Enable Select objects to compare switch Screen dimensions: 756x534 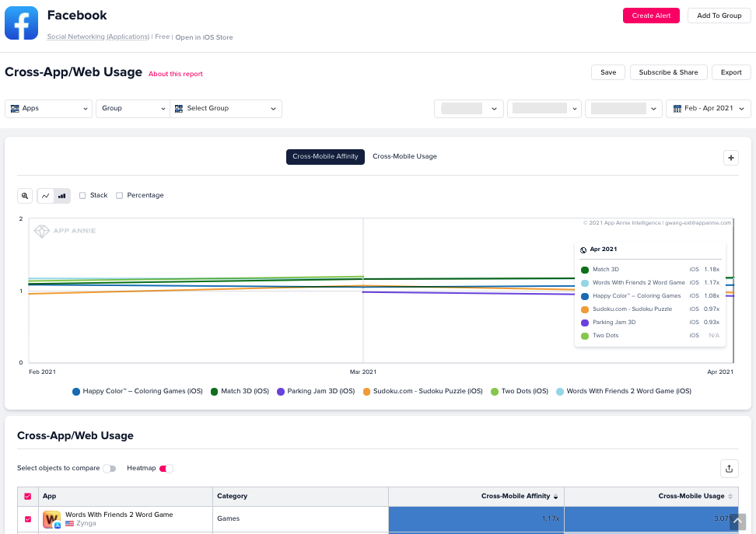(x=110, y=469)
